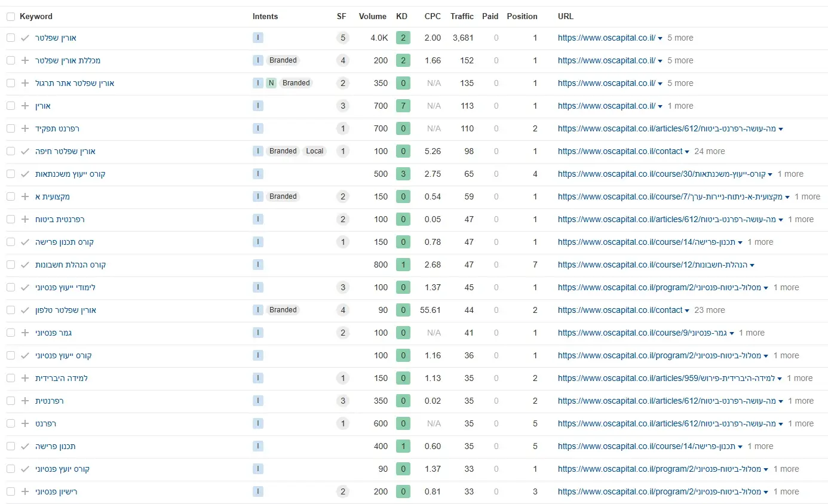Open the oscapital.co.il/course/12 URL link
This screenshot has height=504, width=828.
tap(652, 265)
